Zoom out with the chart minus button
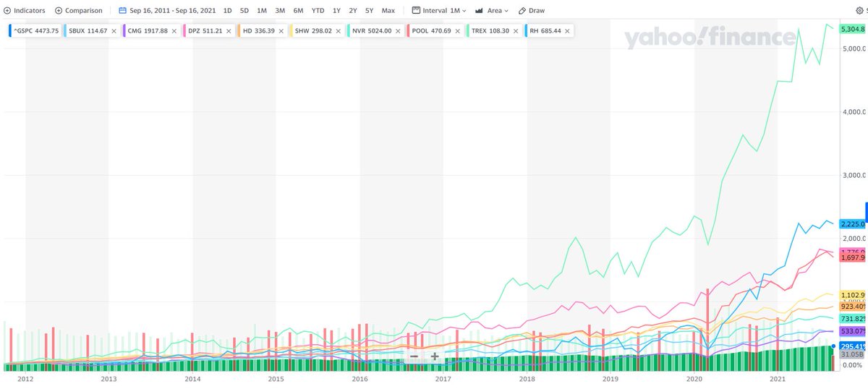868x389 pixels. tap(414, 356)
